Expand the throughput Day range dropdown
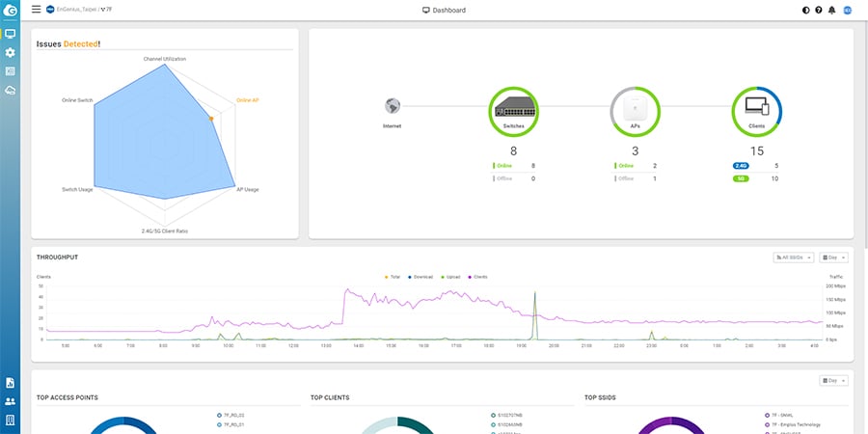The height and width of the screenshot is (434, 868). click(833, 258)
